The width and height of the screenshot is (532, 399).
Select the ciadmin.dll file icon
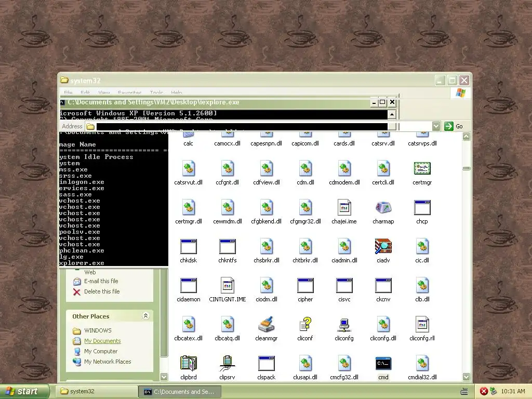(x=344, y=247)
